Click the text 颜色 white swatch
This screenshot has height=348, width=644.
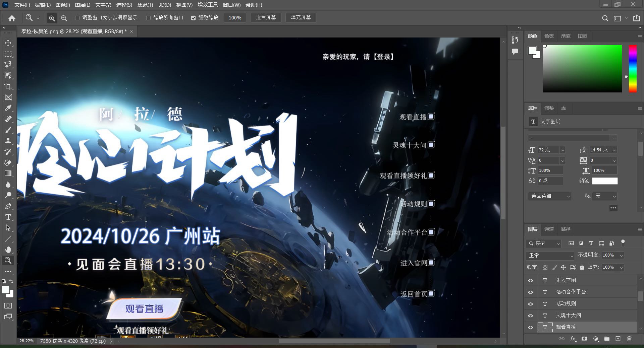click(605, 181)
